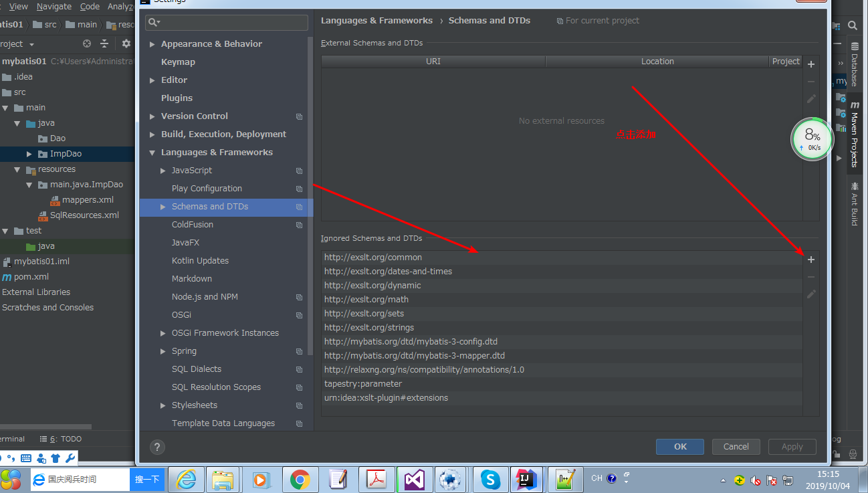Select Plugins in settings tree

177,98
